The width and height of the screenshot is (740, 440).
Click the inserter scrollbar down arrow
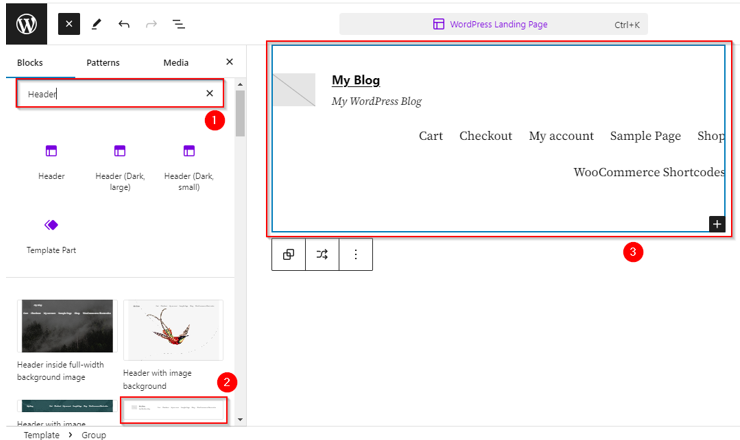pos(240,419)
